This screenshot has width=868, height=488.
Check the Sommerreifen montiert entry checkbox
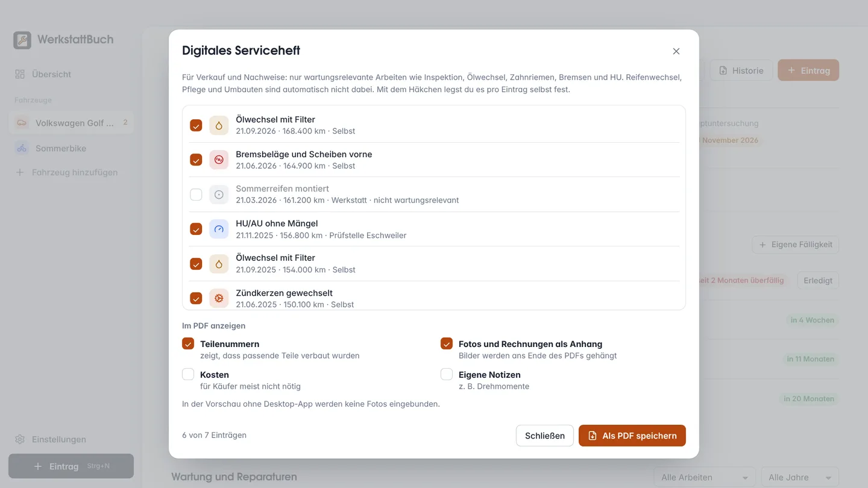(196, 195)
